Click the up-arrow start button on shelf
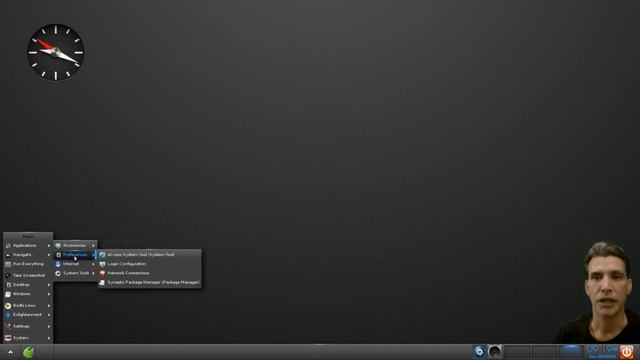Image resolution: width=640 pixels, height=360 pixels. 10,352
